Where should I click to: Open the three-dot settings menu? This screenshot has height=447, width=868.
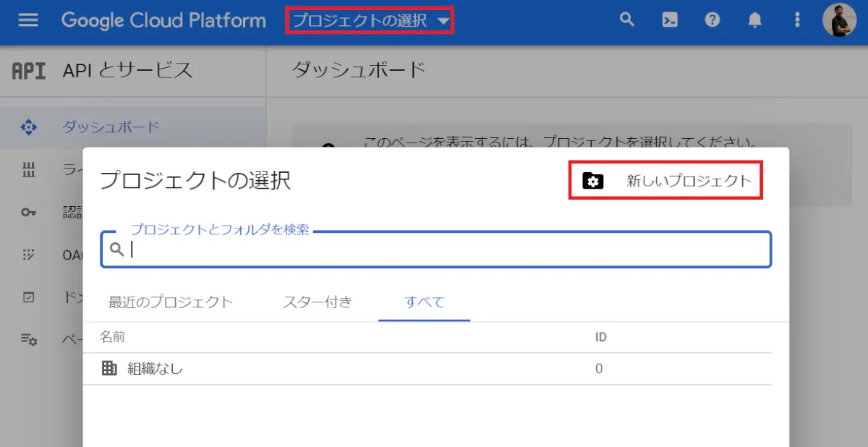[797, 20]
